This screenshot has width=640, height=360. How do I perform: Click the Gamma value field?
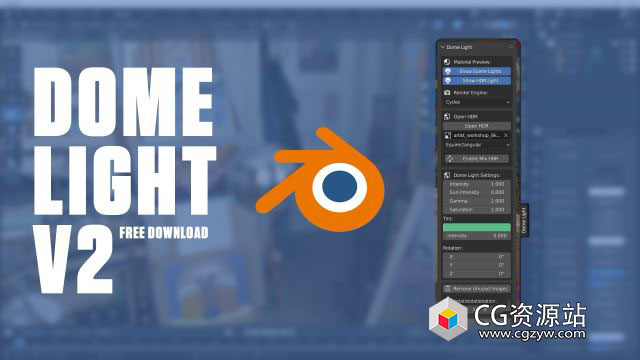[476, 201]
